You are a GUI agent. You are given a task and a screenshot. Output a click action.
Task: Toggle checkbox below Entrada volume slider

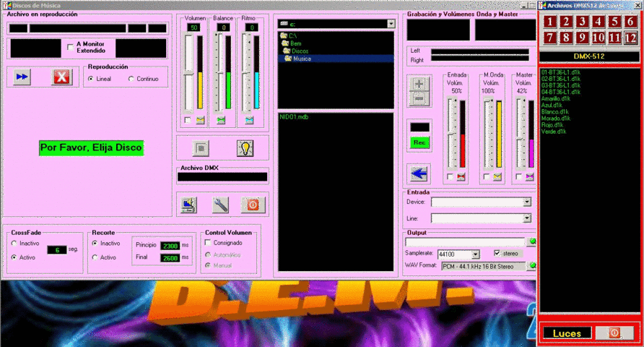coord(450,177)
